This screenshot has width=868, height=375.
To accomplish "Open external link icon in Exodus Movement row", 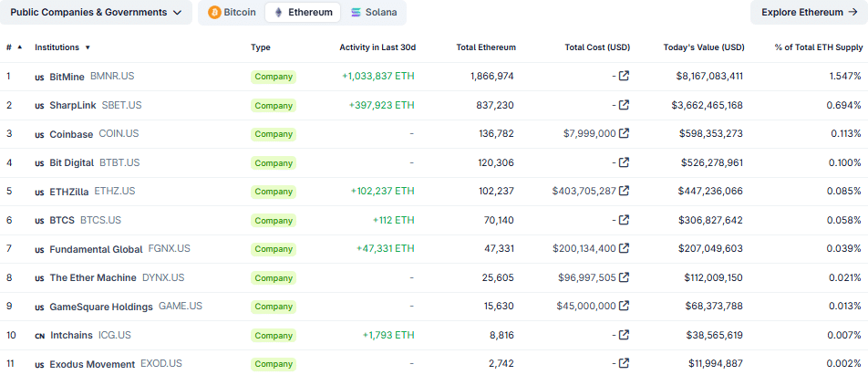I will (x=624, y=363).
